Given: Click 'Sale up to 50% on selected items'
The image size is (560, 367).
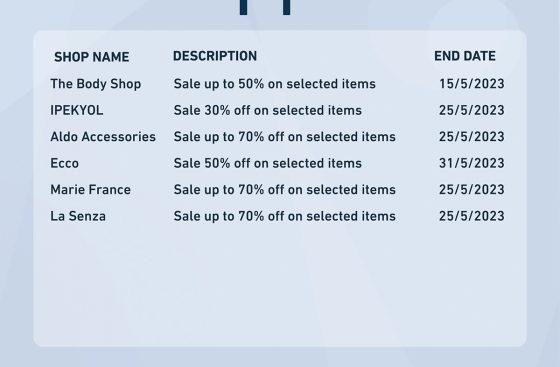Looking at the screenshot, I should click(x=275, y=84).
